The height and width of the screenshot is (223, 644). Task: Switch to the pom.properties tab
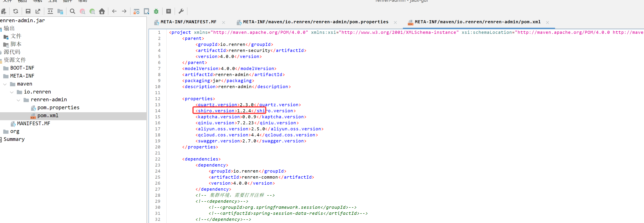click(316, 22)
